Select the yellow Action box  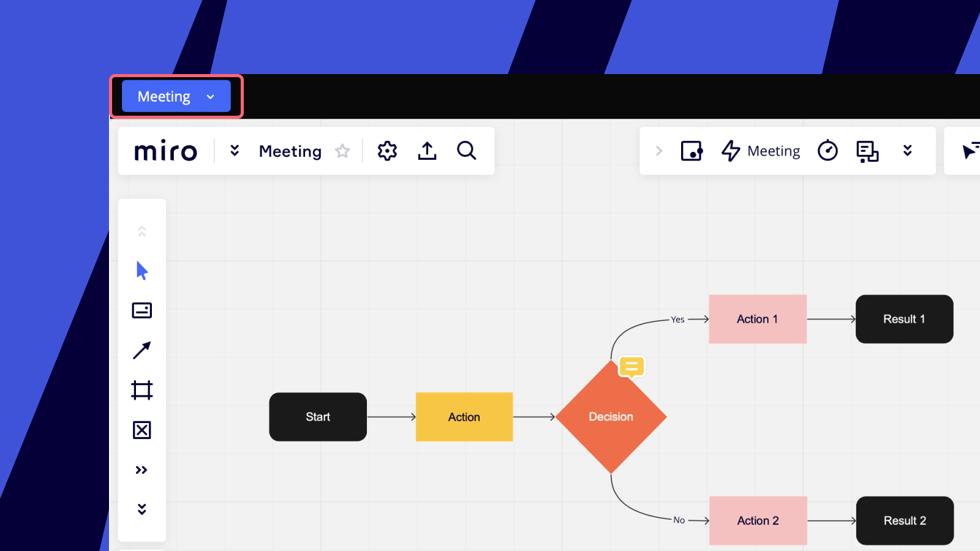coord(464,417)
